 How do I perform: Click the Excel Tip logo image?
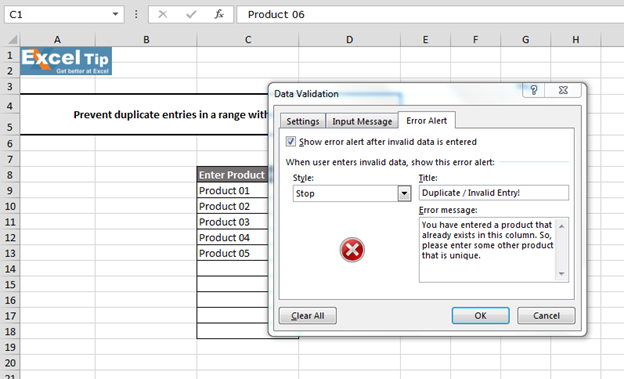66,61
